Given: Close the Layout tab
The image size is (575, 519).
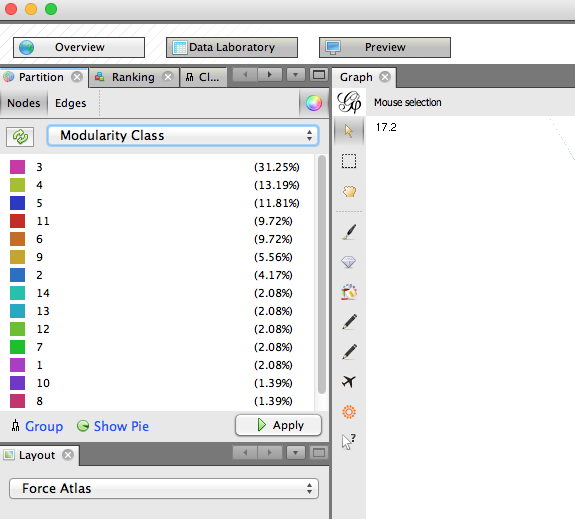Looking at the screenshot, I should pos(68,455).
